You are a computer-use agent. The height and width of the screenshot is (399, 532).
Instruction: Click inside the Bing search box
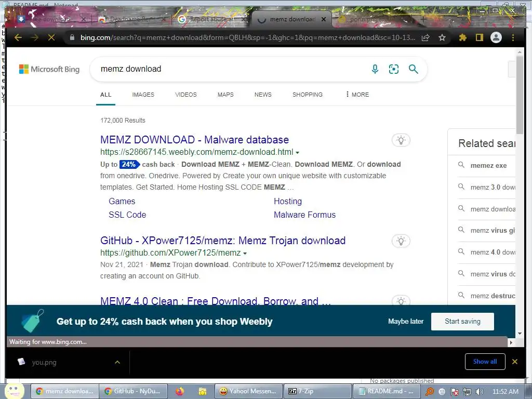(231, 69)
